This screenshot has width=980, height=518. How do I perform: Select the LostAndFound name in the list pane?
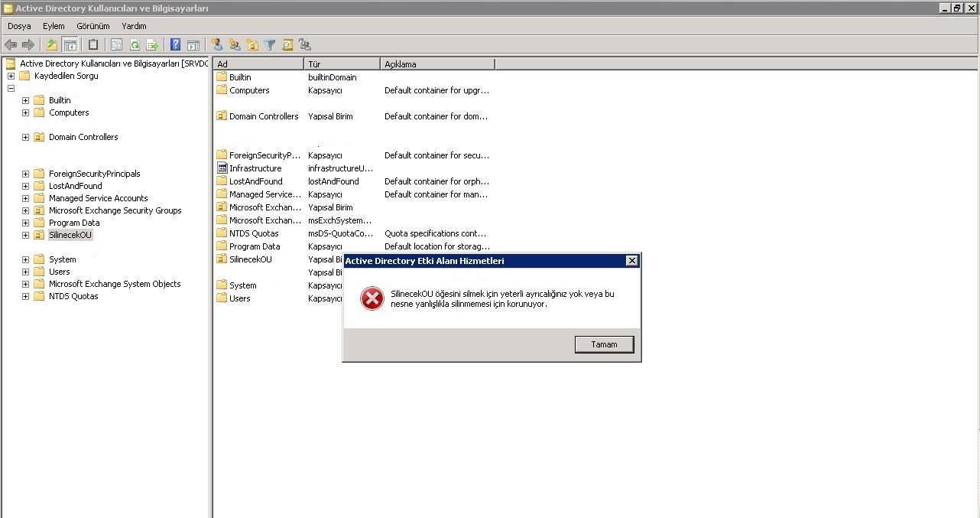pos(256,181)
